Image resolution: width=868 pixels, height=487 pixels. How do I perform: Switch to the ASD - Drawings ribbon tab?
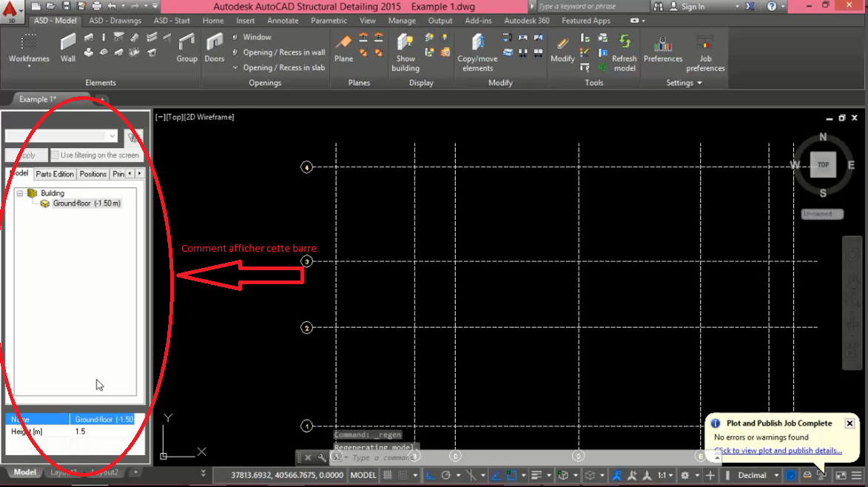pos(115,21)
